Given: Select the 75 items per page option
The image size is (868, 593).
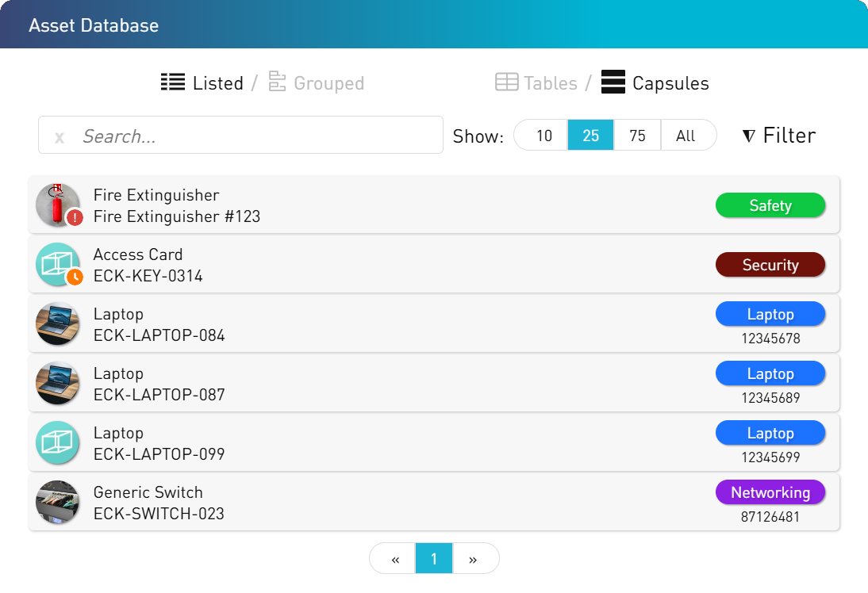Looking at the screenshot, I should pos(637,136).
